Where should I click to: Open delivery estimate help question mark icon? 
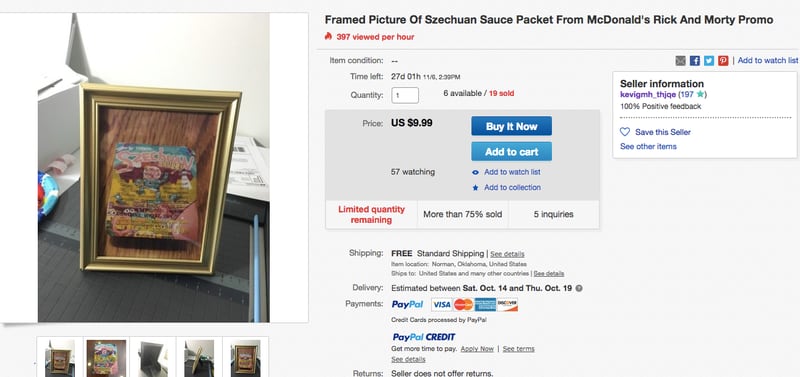[x=579, y=288]
